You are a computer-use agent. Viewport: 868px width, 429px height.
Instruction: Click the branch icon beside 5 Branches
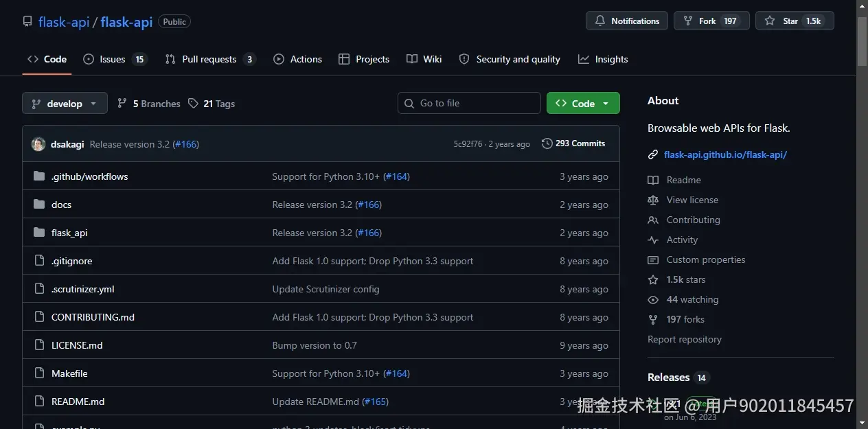(x=122, y=104)
